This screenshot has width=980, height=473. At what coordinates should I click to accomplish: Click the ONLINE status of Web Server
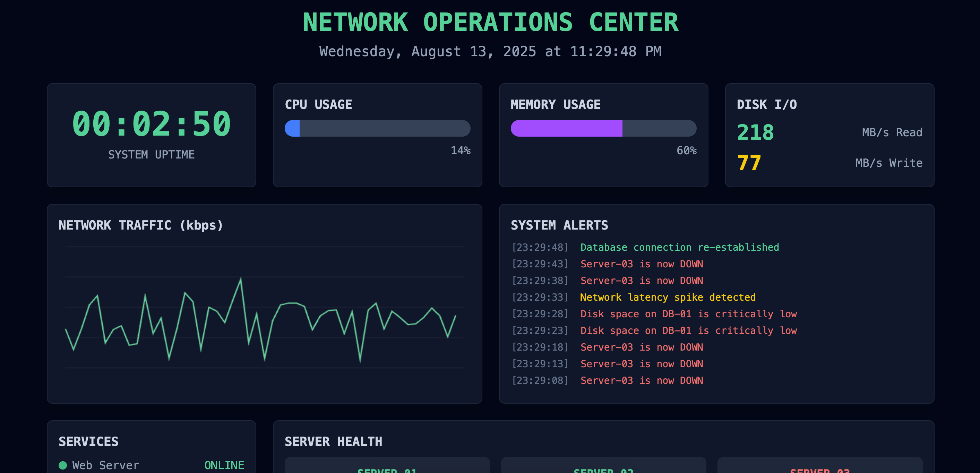(224, 465)
